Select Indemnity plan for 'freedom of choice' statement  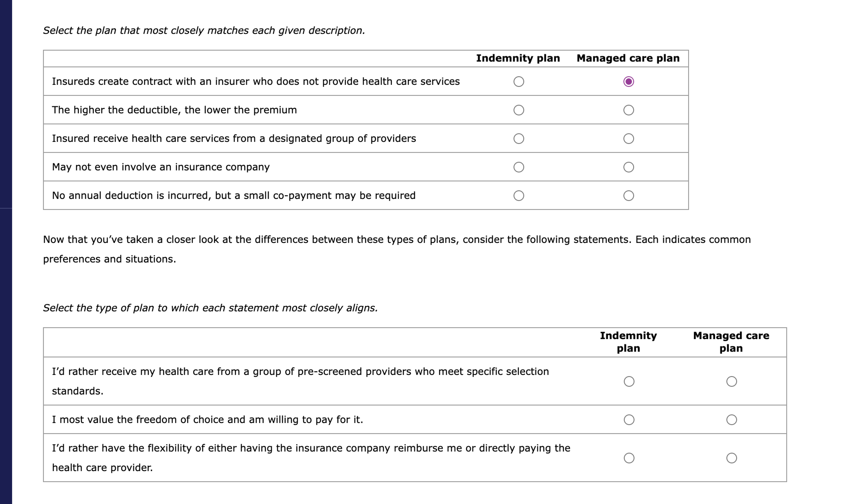(x=629, y=420)
